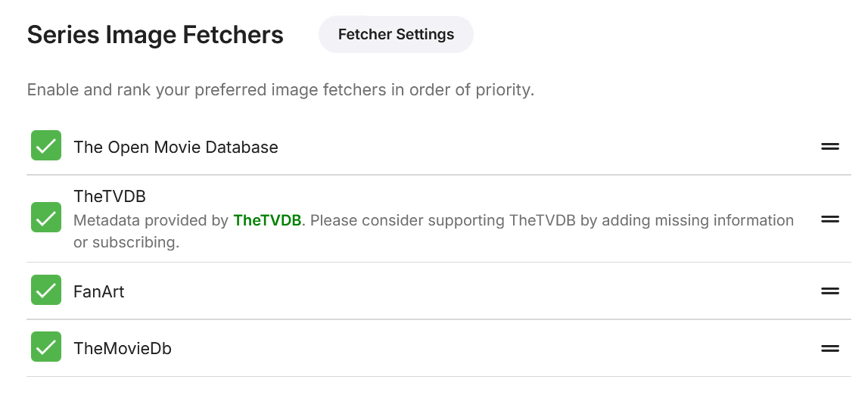Turn off the TheMovieDb fetcher checkbox
The width and height of the screenshot is (868, 395).
point(46,348)
